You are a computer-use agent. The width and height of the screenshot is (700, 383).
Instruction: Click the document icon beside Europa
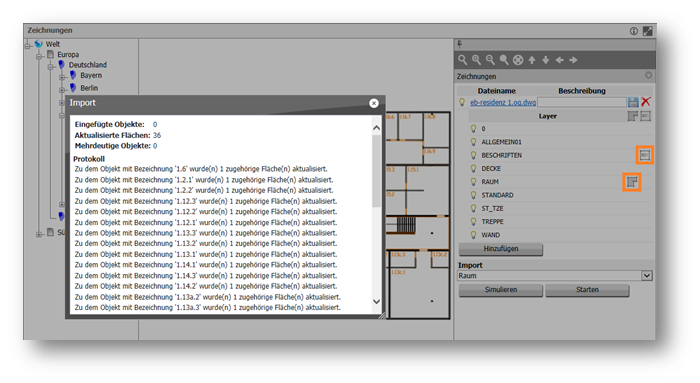pyautogui.click(x=50, y=54)
